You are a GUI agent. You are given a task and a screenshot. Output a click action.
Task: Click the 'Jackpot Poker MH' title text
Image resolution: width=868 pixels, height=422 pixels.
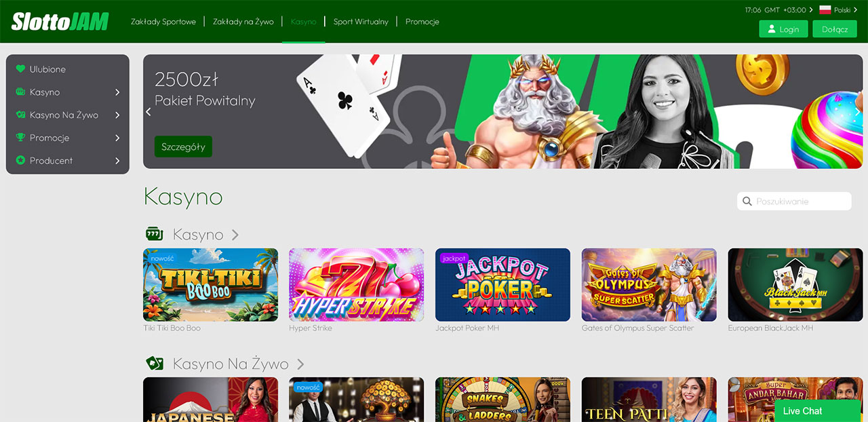point(469,328)
